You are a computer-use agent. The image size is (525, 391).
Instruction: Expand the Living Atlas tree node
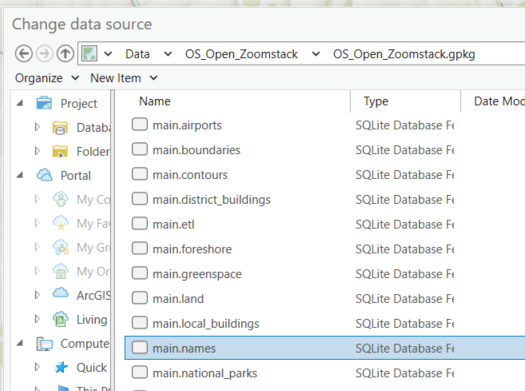click(37, 319)
